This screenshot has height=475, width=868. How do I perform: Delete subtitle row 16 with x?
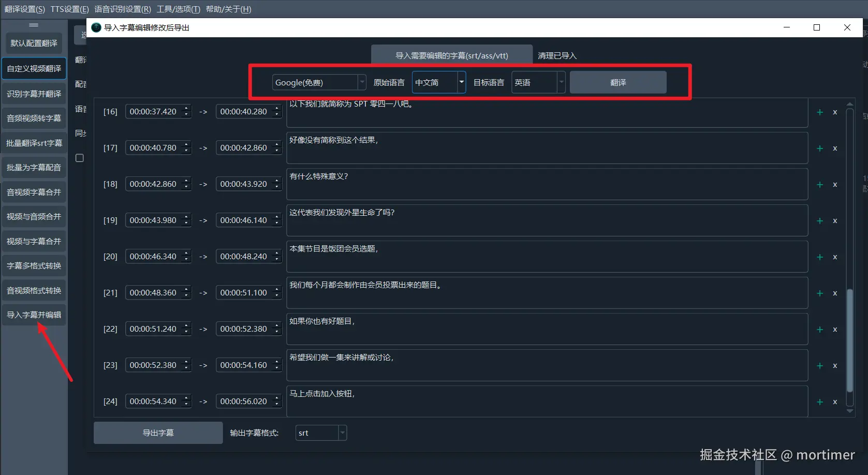point(834,112)
